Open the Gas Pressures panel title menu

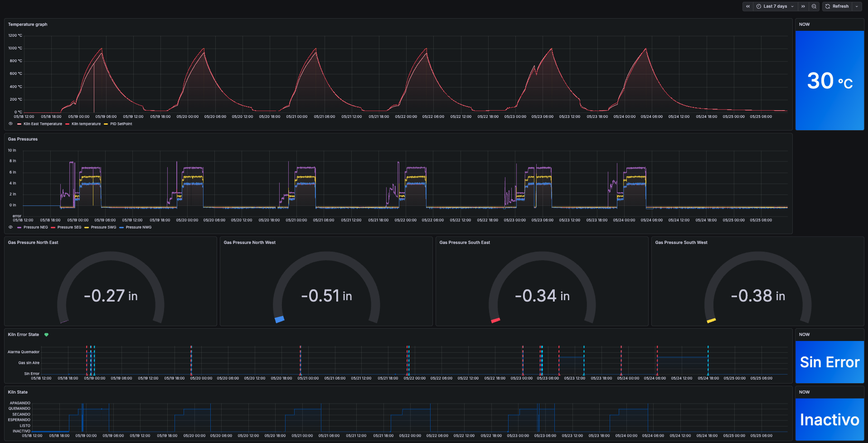[x=23, y=139]
